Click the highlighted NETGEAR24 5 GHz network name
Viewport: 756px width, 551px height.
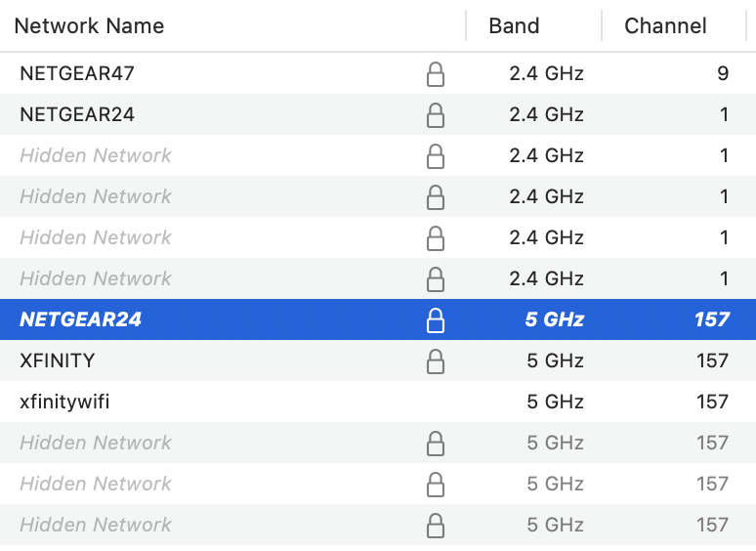80,319
